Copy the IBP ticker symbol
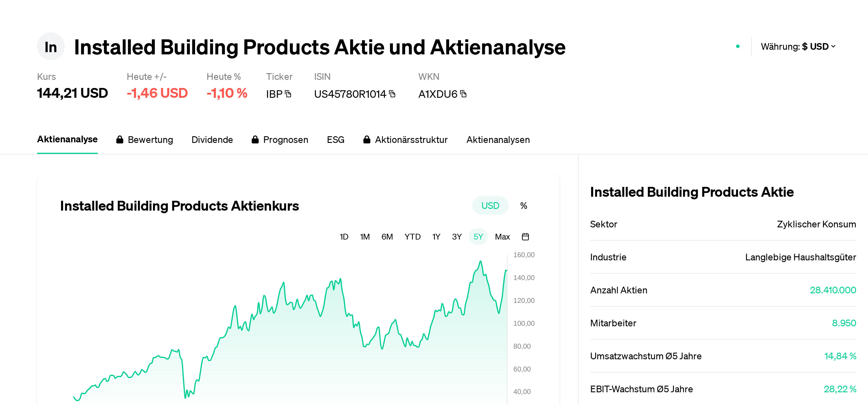Image resolution: width=868 pixels, height=405 pixels. (288, 94)
